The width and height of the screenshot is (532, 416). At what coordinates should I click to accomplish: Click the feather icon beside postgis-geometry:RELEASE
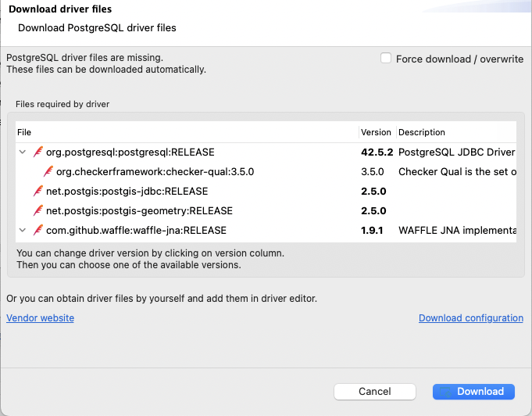(x=37, y=210)
